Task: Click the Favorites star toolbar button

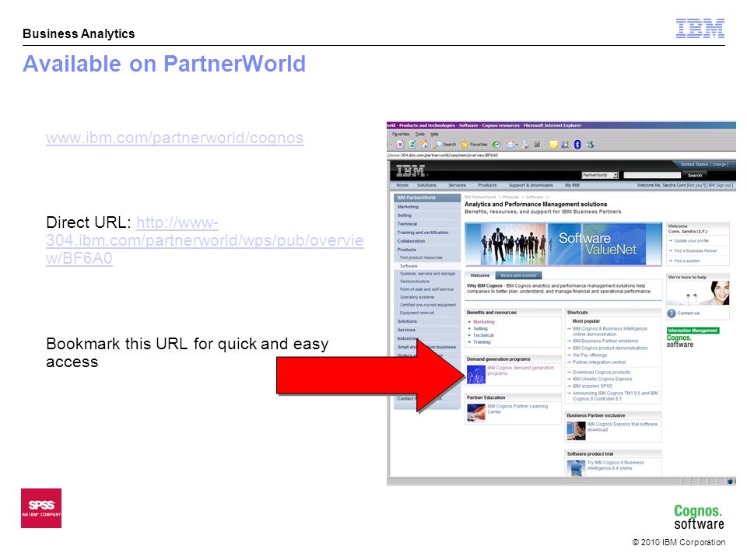Action: [x=474, y=145]
